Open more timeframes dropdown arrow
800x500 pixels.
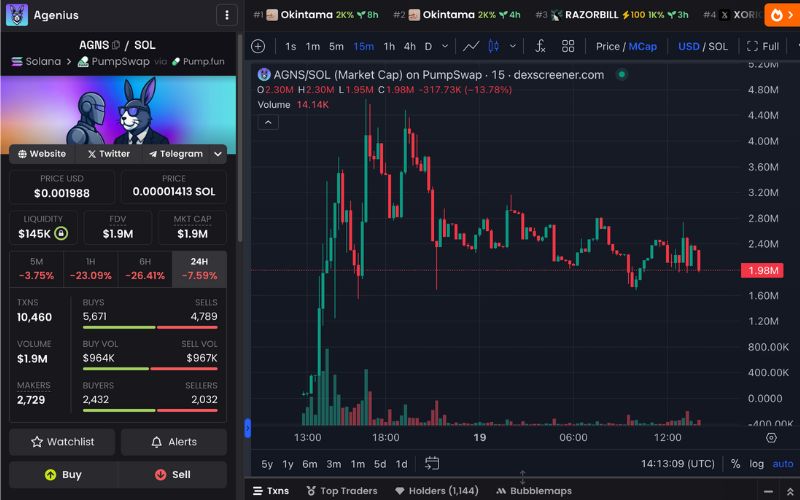point(445,46)
